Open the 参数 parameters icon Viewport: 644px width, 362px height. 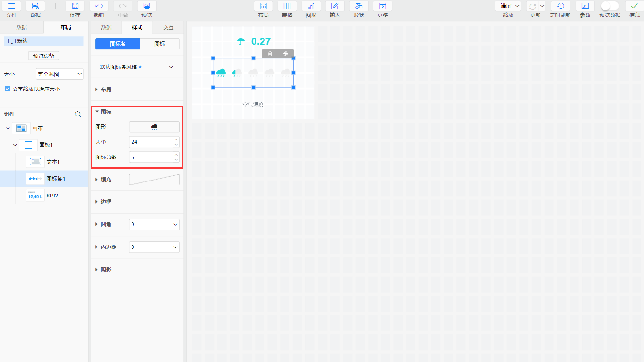(x=585, y=6)
